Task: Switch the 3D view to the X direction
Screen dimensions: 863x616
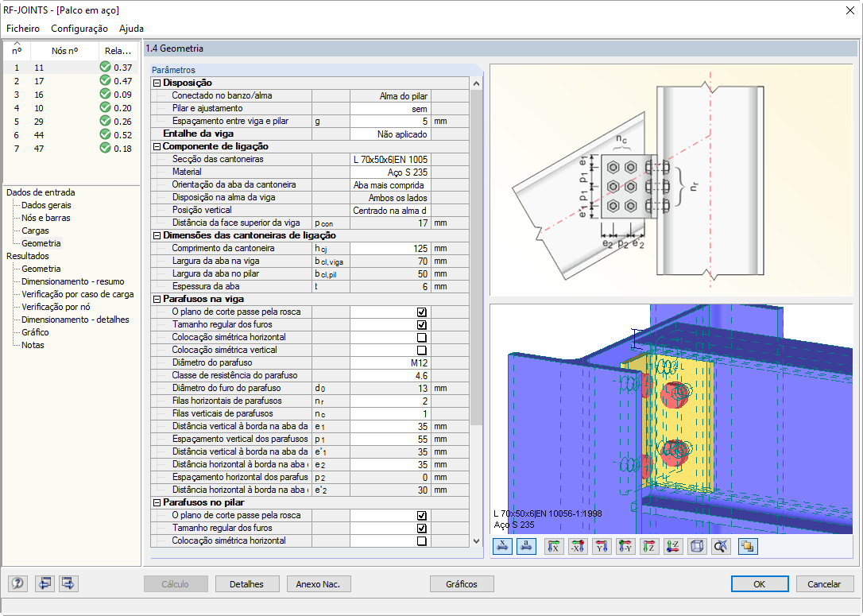Action: click(553, 546)
